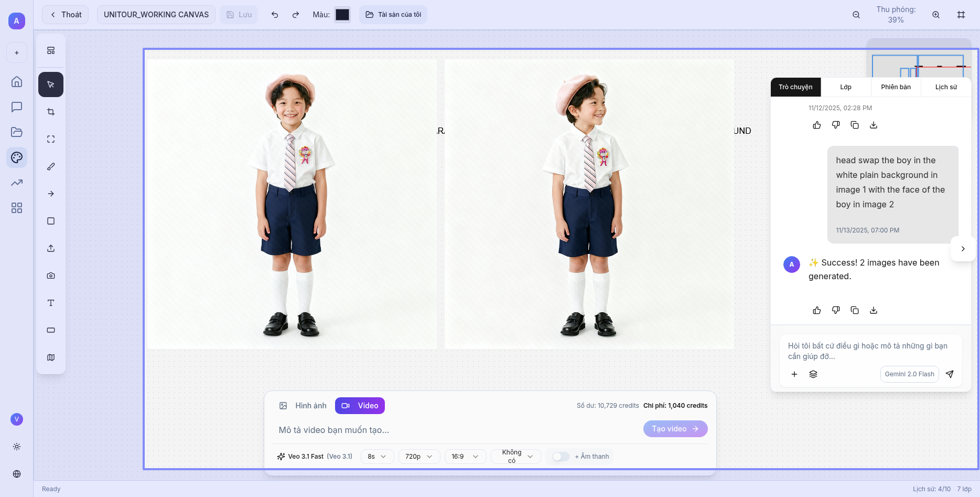Open the 8s duration dropdown
The image size is (980, 497).
pyautogui.click(x=377, y=457)
